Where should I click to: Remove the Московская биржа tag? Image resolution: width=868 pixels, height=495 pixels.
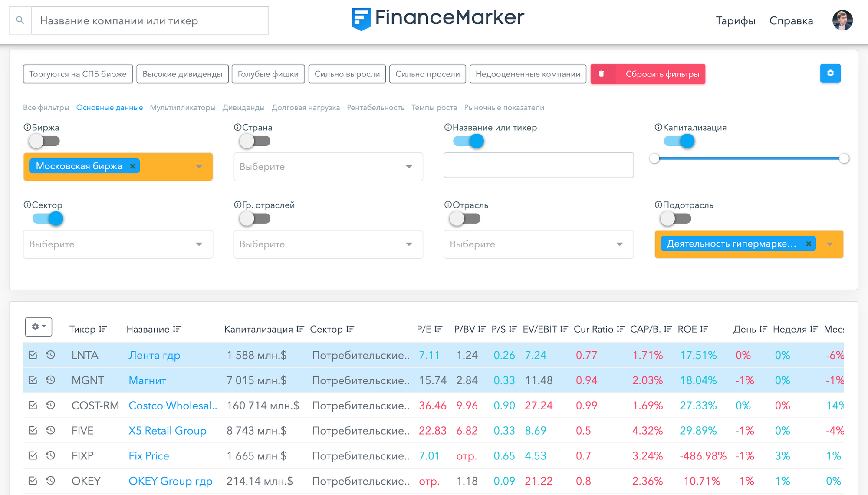133,166
